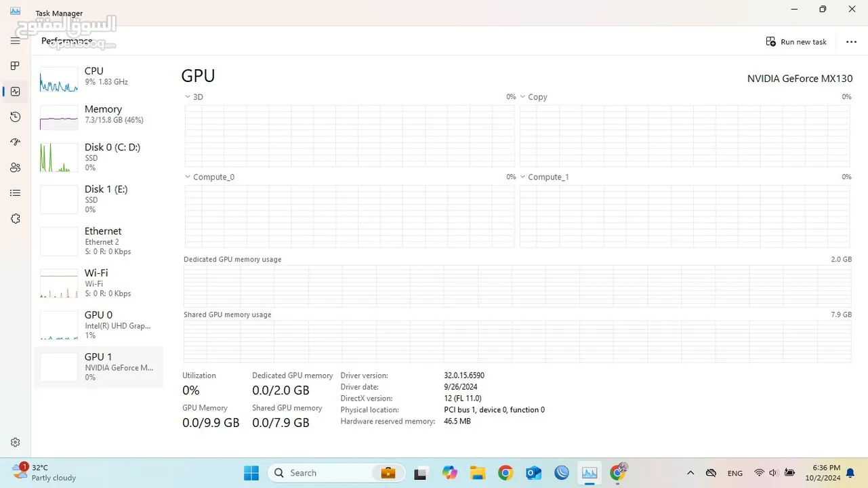868x488 pixels.
Task: Open Copilot from the taskbar
Action: coord(450,473)
